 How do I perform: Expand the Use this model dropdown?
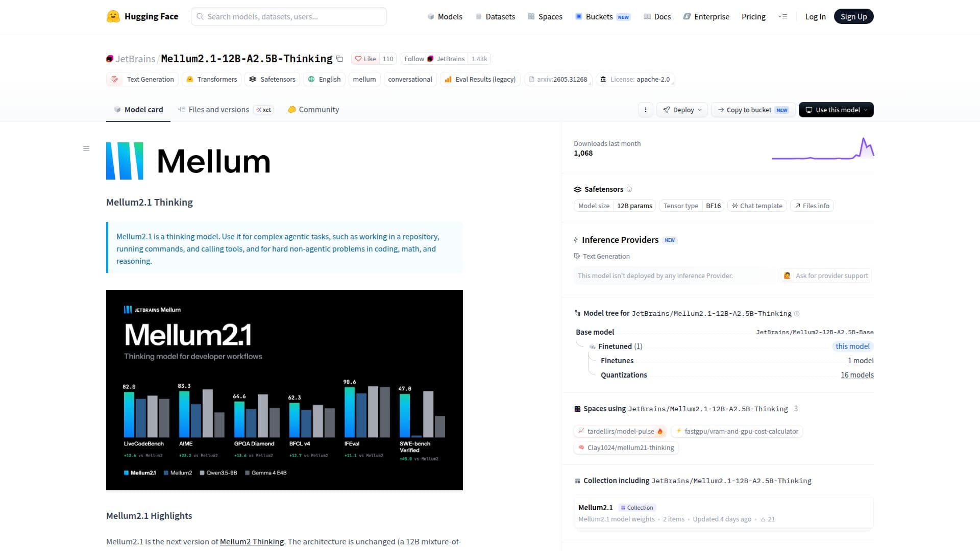[836, 110]
